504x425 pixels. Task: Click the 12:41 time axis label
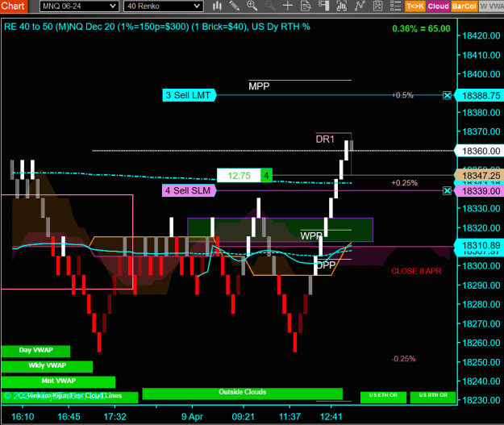pyautogui.click(x=331, y=417)
